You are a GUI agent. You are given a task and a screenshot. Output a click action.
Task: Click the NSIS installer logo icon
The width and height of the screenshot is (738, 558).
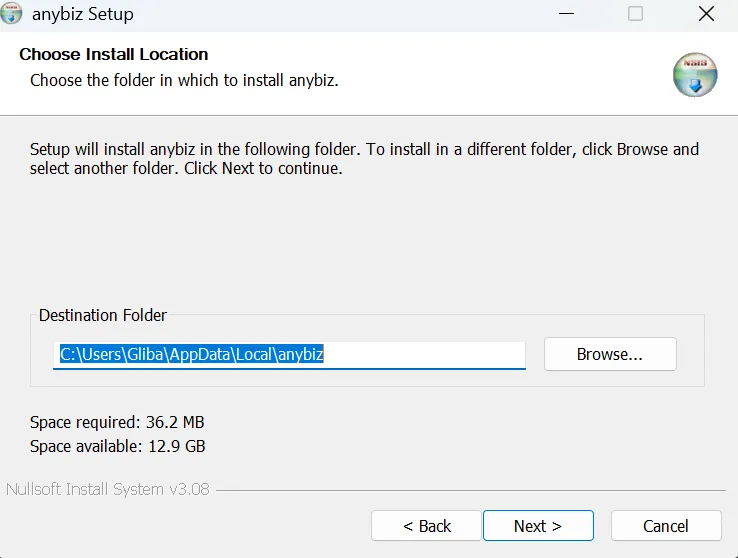[695, 75]
